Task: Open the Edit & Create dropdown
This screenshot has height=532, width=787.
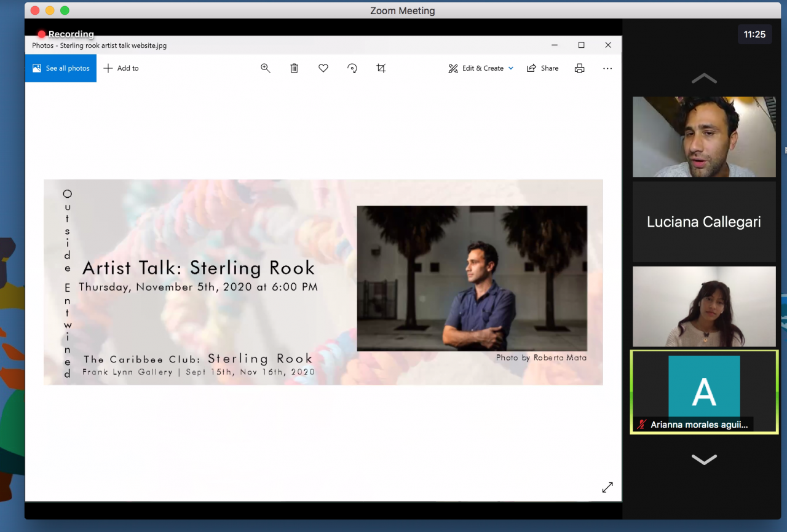Action: click(x=481, y=68)
